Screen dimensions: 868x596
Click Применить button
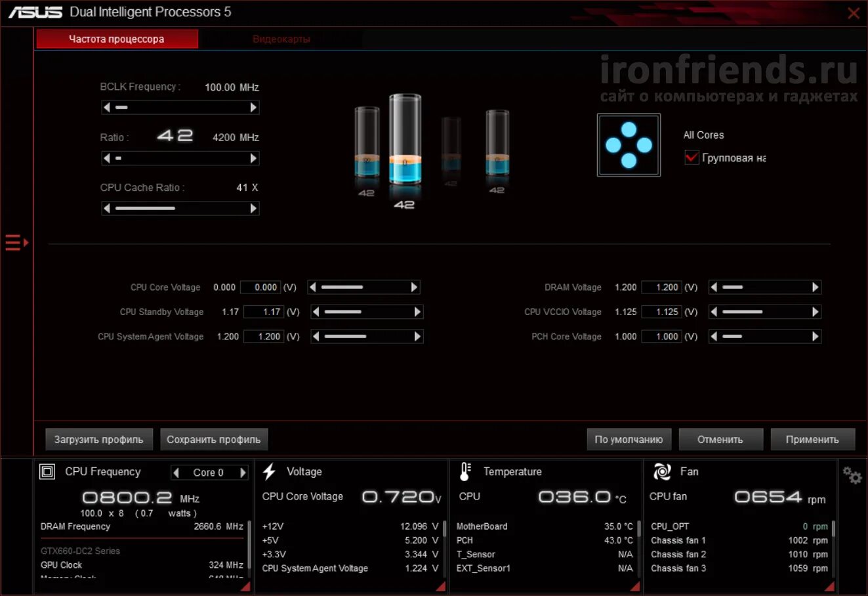coord(812,439)
